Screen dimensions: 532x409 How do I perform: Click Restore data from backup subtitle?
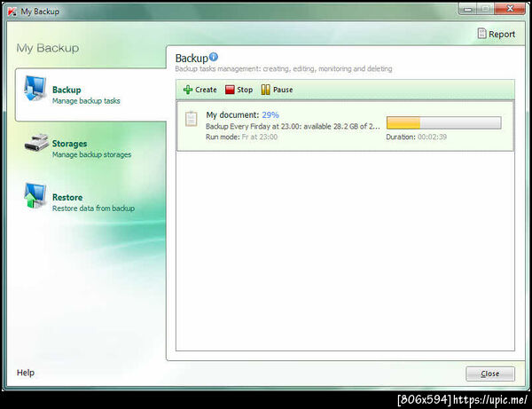click(x=93, y=208)
